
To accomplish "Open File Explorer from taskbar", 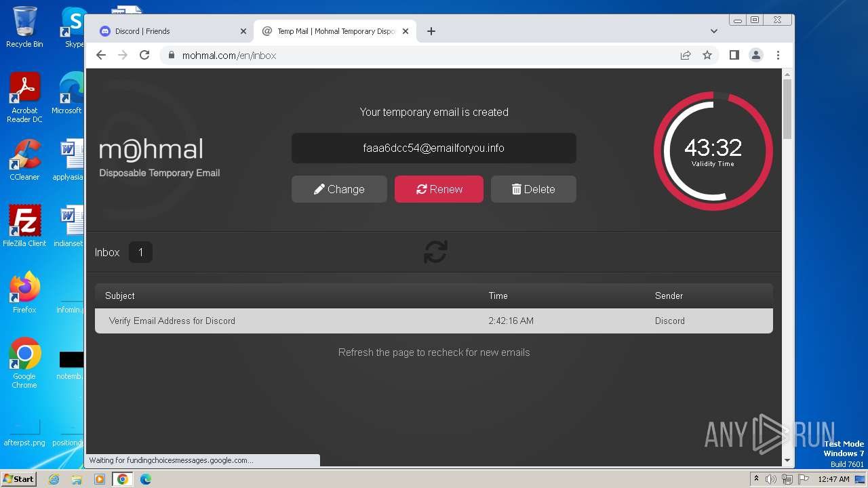I will pos(77,479).
